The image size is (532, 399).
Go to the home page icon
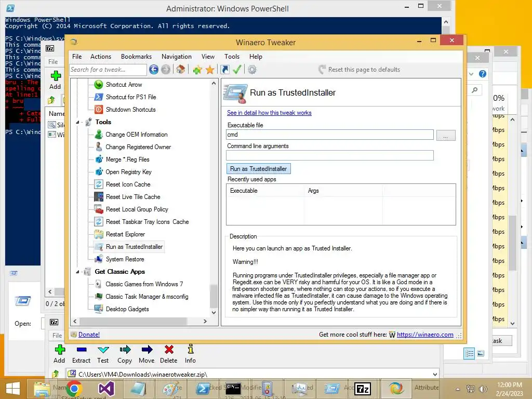pos(180,70)
